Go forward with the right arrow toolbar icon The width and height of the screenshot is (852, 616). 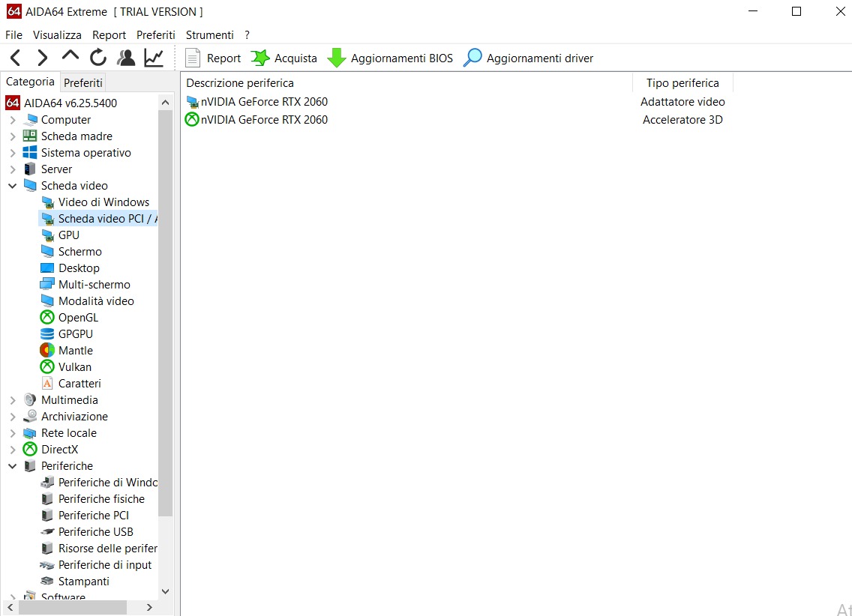[x=43, y=58]
